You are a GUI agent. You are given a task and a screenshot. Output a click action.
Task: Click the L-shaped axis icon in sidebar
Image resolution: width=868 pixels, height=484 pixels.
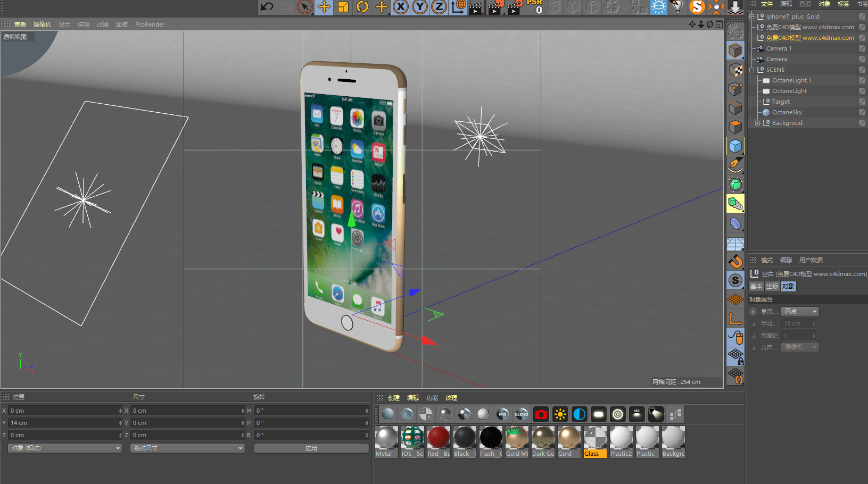coord(735,319)
